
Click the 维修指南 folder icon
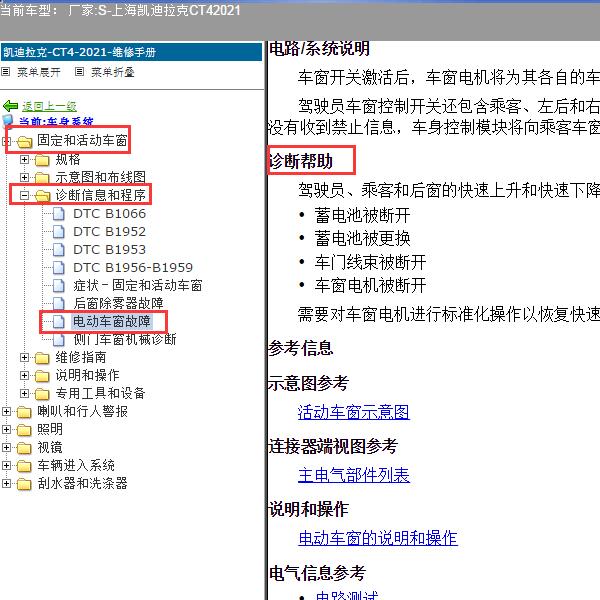tap(42, 358)
